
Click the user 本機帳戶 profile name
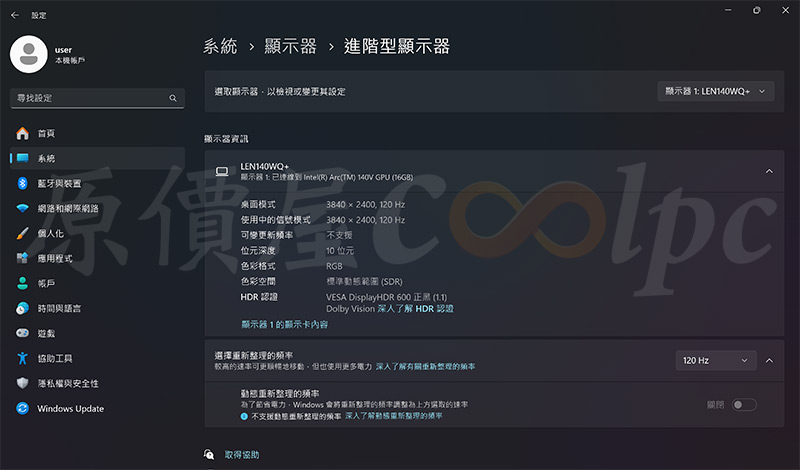[70, 55]
